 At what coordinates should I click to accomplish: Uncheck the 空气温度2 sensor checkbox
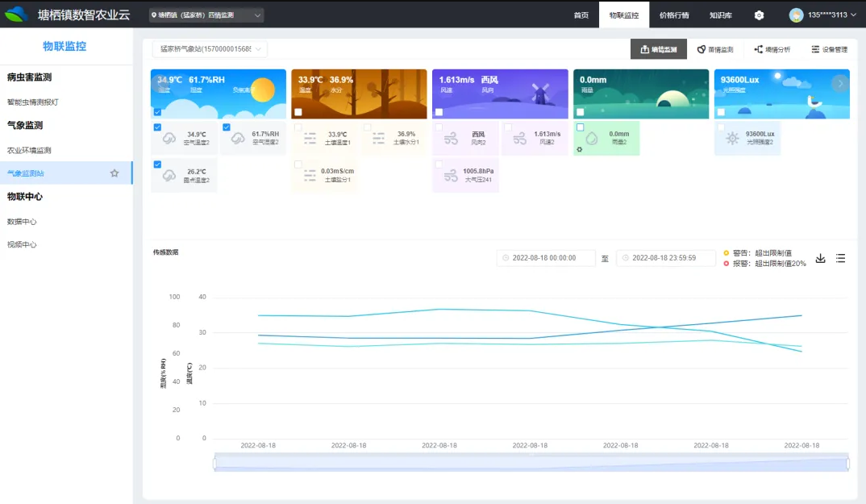click(157, 127)
